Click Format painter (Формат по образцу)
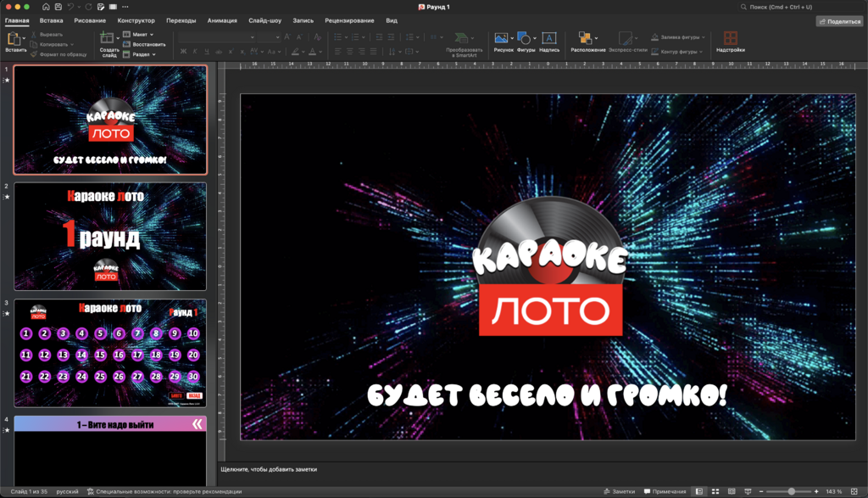 pos(58,54)
